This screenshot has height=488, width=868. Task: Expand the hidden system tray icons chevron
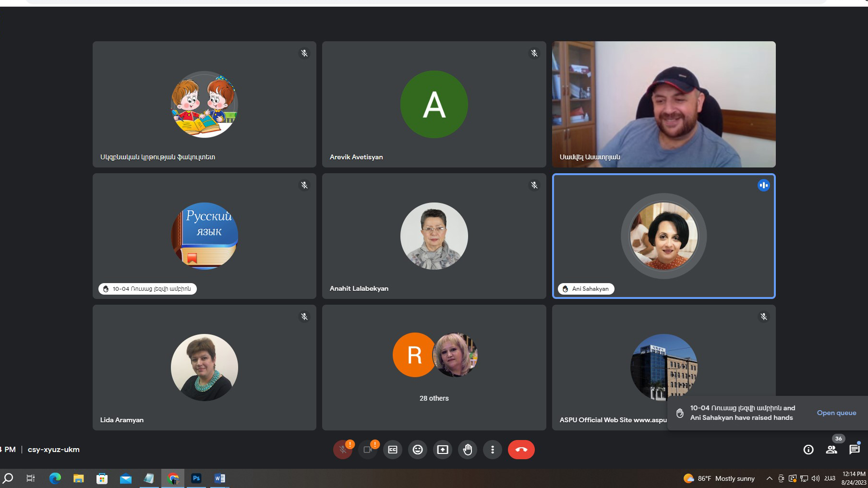(769, 478)
